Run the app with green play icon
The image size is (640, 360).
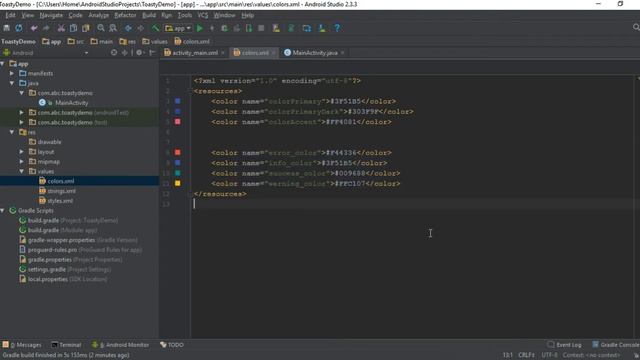pos(200,28)
